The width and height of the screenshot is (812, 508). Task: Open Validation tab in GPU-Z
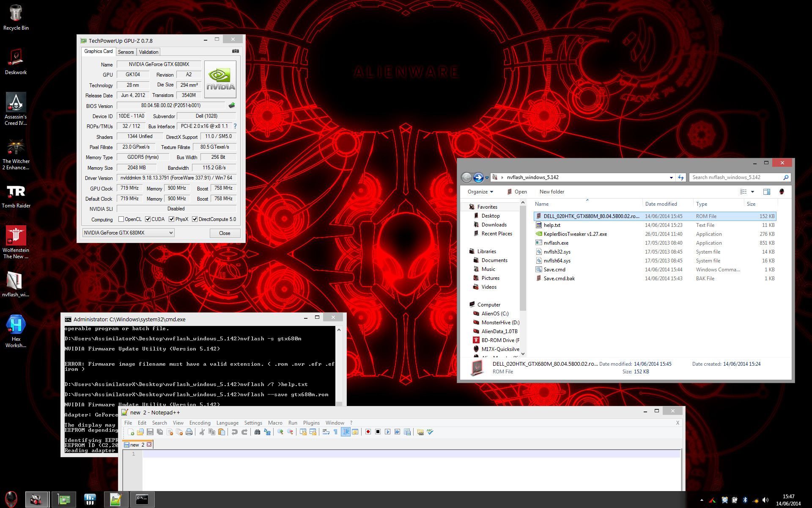[148, 52]
